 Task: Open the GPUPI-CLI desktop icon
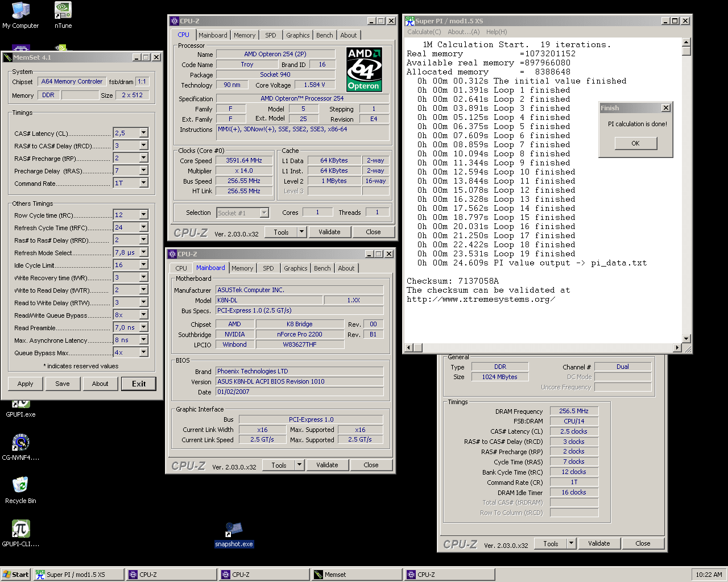pos(20,534)
